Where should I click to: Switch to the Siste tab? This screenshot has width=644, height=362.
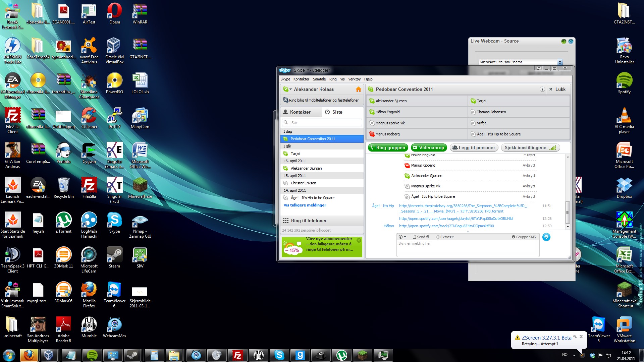[342, 112]
